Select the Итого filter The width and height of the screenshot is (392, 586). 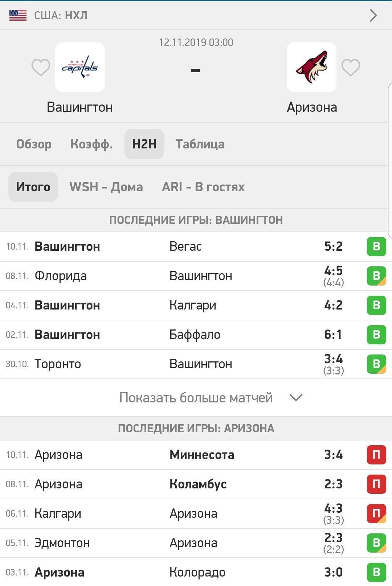33,187
